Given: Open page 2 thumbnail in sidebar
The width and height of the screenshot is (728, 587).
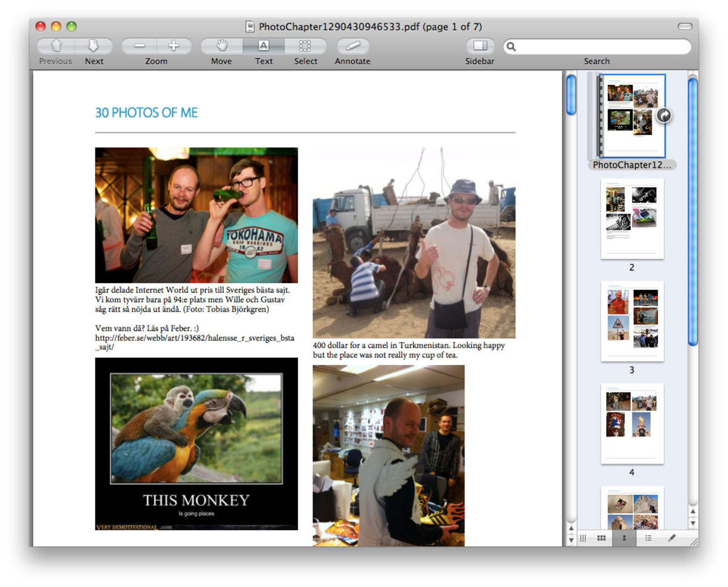Looking at the screenshot, I should point(632,219).
